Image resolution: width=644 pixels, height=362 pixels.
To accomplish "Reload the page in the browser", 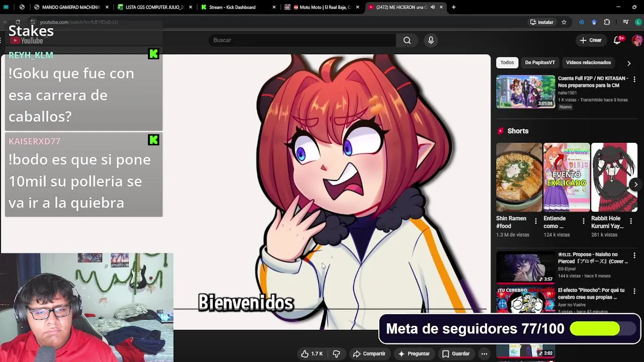I will tap(18, 22).
